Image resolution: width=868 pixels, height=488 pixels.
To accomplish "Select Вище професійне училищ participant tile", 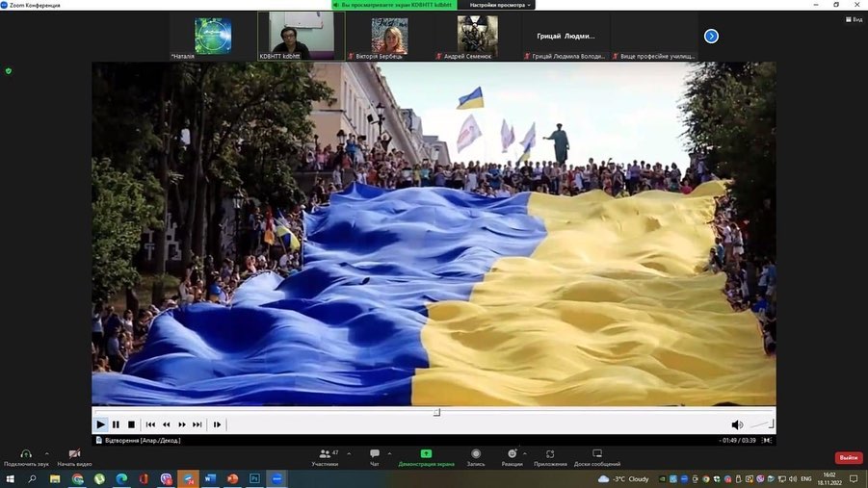I will coord(654,36).
